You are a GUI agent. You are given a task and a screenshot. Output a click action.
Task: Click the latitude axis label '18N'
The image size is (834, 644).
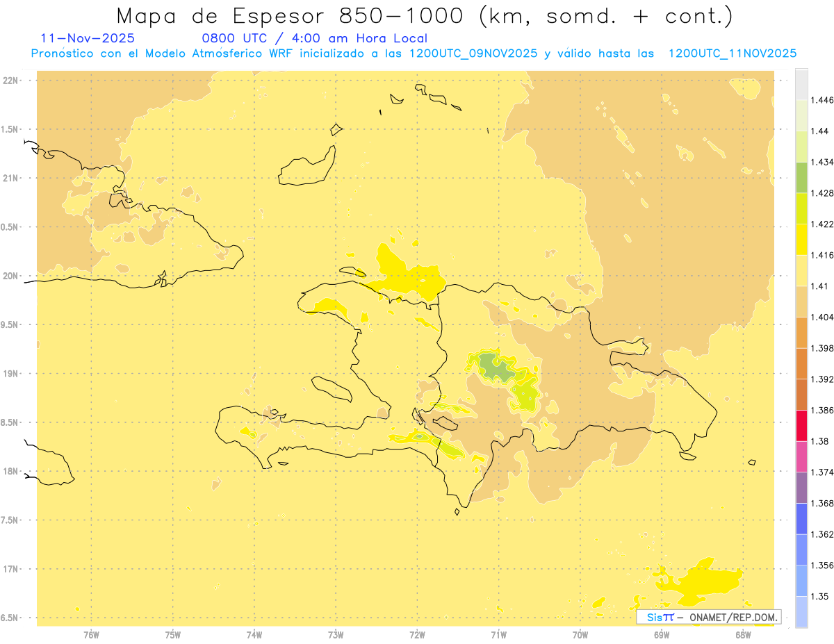[11, 471]
